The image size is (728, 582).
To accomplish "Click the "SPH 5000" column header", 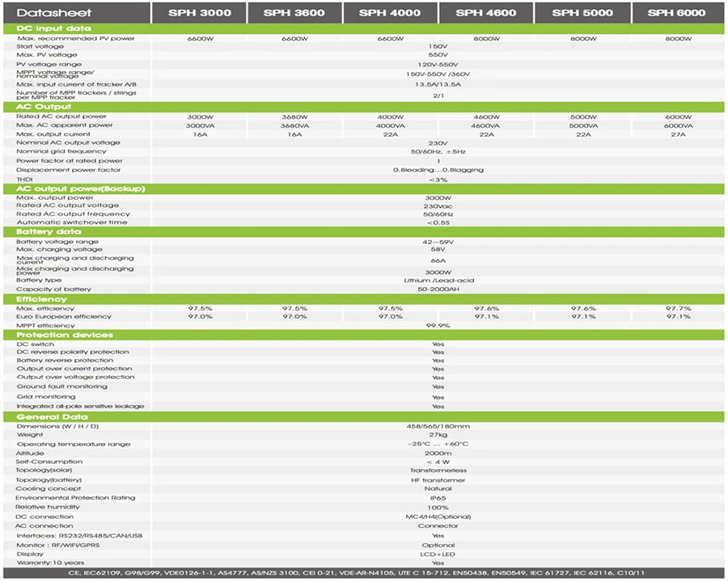I will click(582, 13).
